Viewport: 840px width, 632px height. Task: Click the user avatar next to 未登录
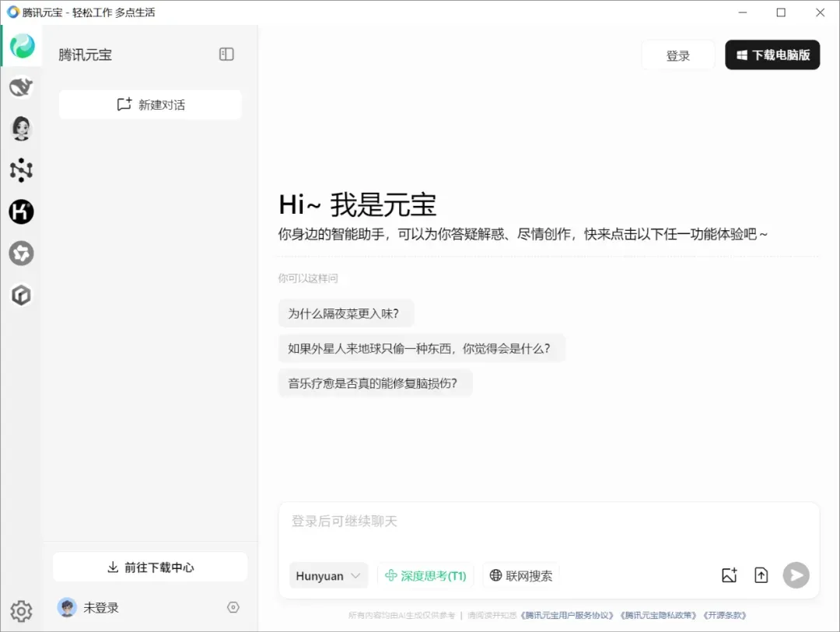67,607
